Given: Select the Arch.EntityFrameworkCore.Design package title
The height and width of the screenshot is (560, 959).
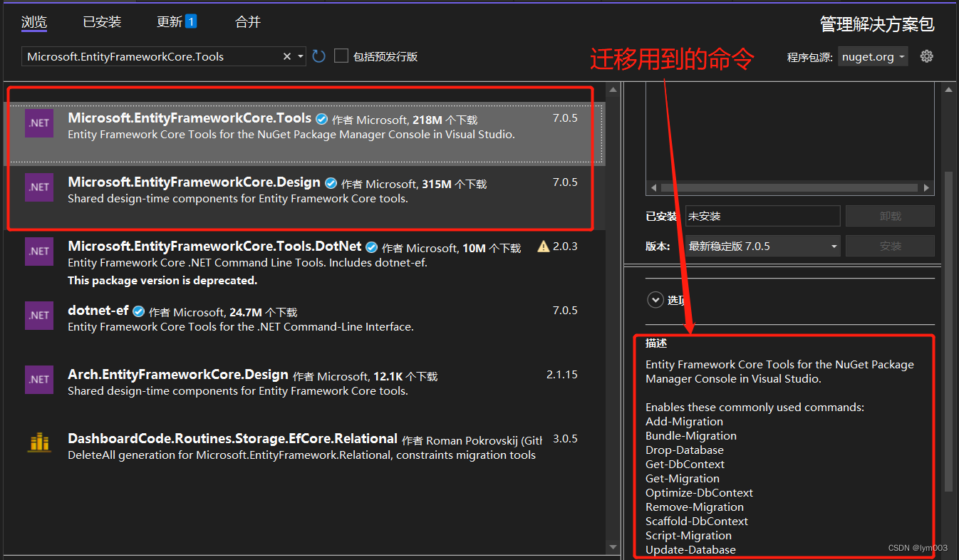Looking at the screenshot, I should [x=178, y=375].
